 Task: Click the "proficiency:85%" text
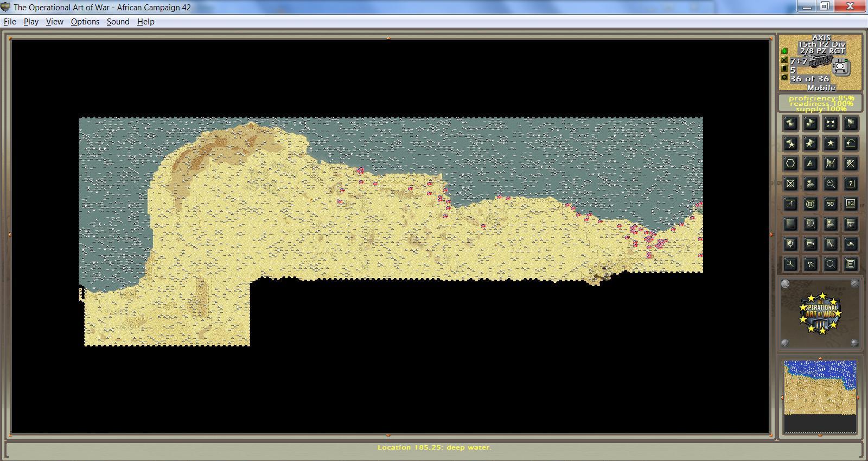pos(821,98)
